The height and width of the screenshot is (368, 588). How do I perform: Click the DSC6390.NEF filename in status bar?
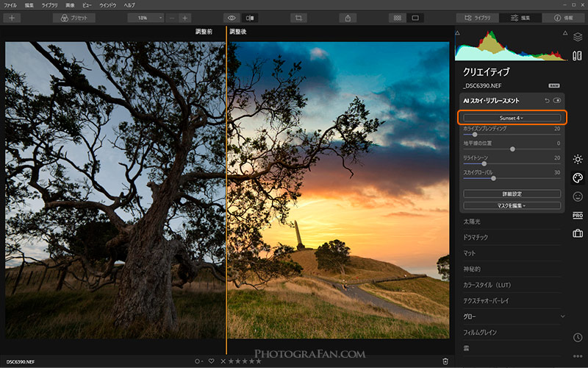(x=21, y=362)
